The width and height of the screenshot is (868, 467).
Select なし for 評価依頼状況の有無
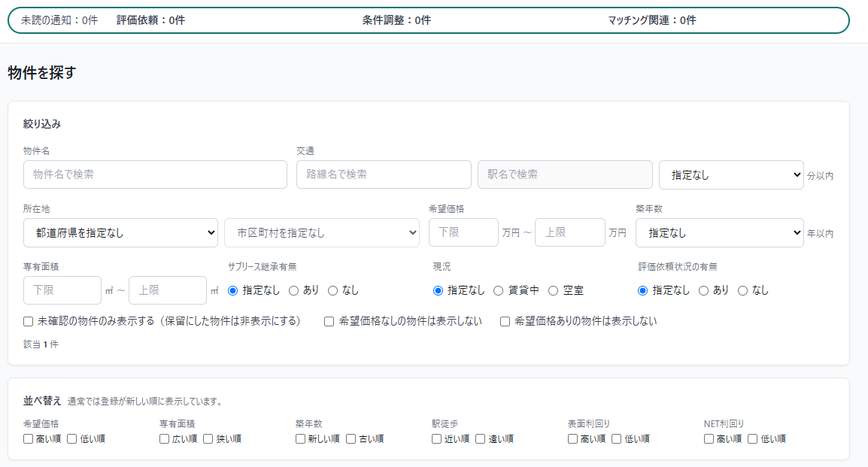tap(743, 290)
